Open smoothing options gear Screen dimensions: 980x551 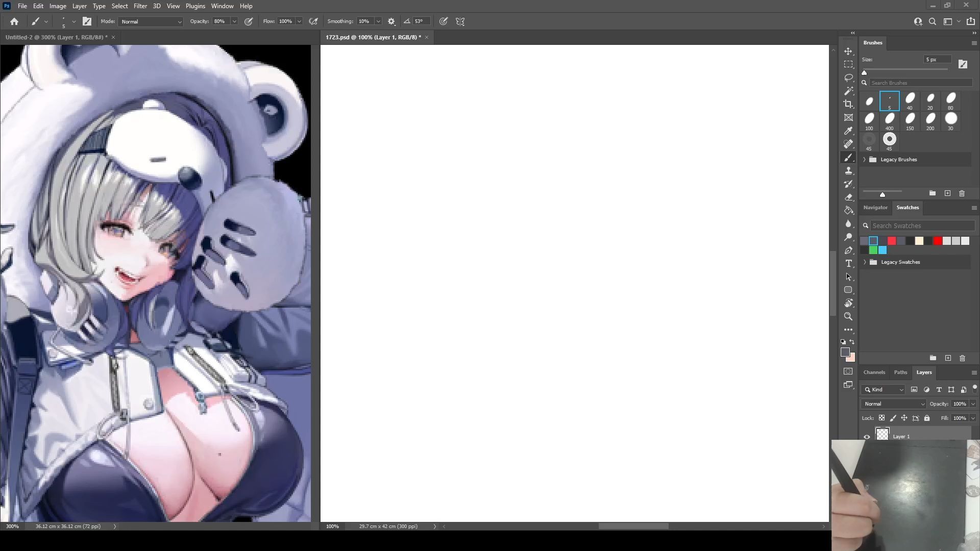pyautogui.click(x=391, y=21)
